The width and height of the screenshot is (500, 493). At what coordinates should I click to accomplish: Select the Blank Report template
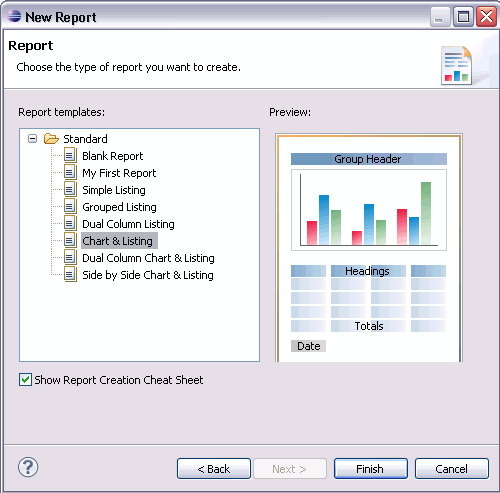click(x=112, y=156)
